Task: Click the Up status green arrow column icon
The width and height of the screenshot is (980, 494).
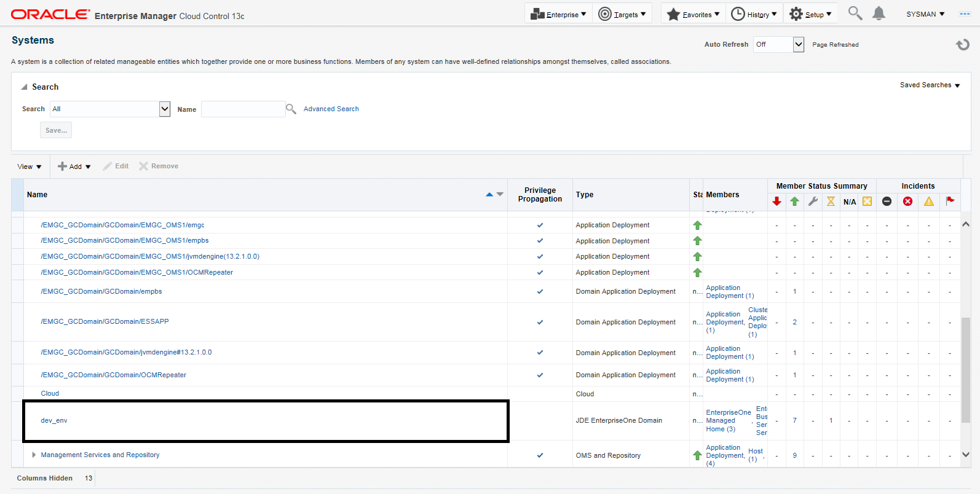Action: coord(794,202)
